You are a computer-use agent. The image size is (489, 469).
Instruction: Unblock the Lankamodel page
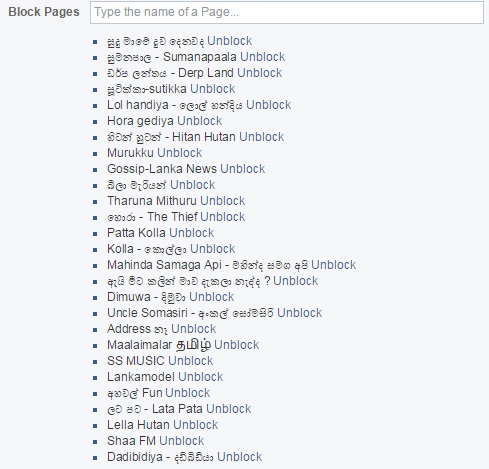pyautogui.click(x=201, y=377)
